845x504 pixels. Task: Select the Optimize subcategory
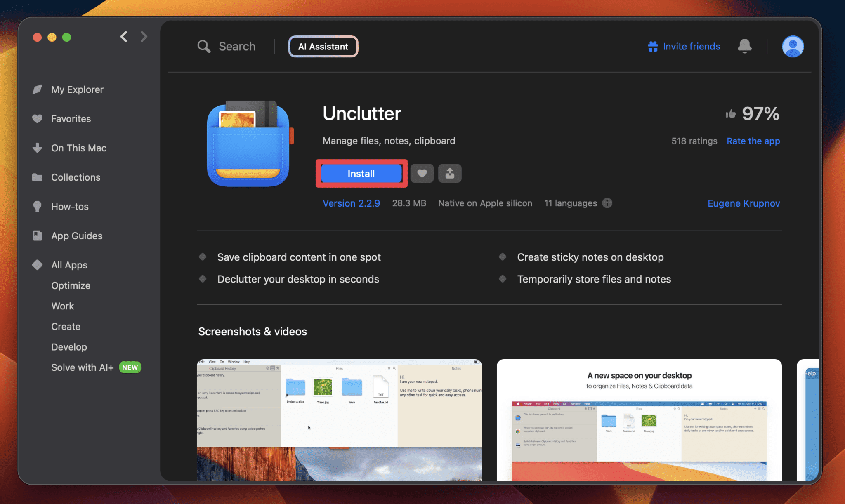(x=71, y=285)
